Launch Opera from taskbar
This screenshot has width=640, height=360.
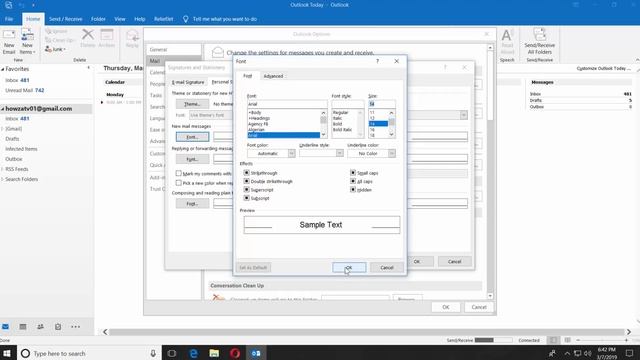point(235,353)
